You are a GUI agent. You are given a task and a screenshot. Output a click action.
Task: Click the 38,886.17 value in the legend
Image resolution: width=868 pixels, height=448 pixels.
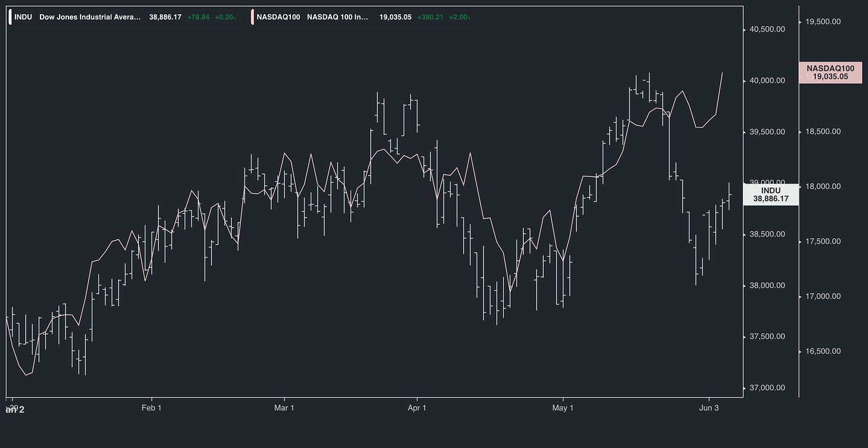point(165,17)
